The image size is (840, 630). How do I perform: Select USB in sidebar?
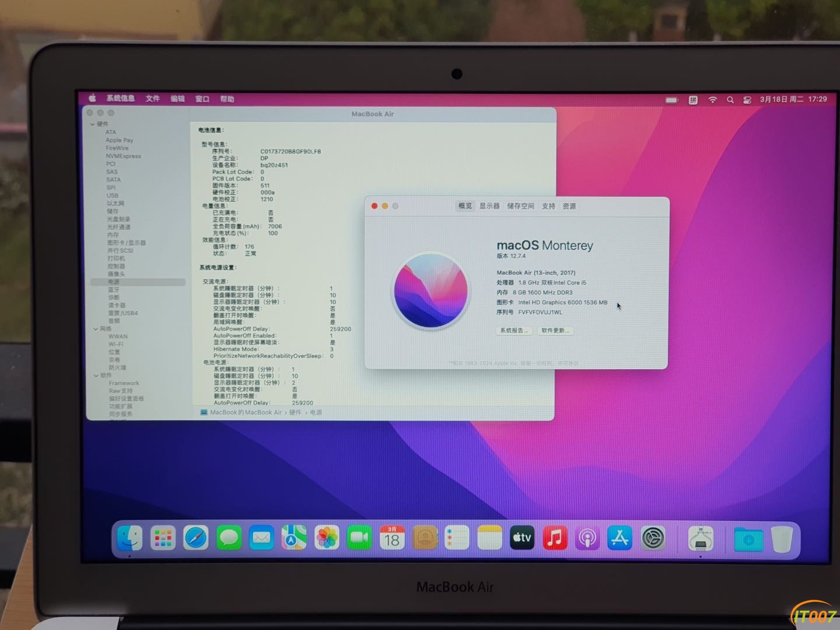tap(113, 195)
